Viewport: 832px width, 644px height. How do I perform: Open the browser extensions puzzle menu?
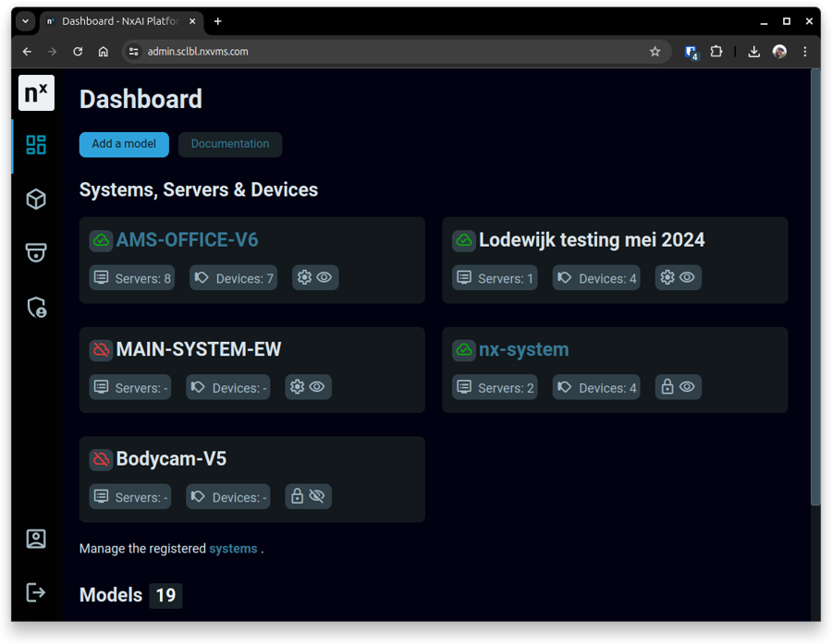point(716,52)
